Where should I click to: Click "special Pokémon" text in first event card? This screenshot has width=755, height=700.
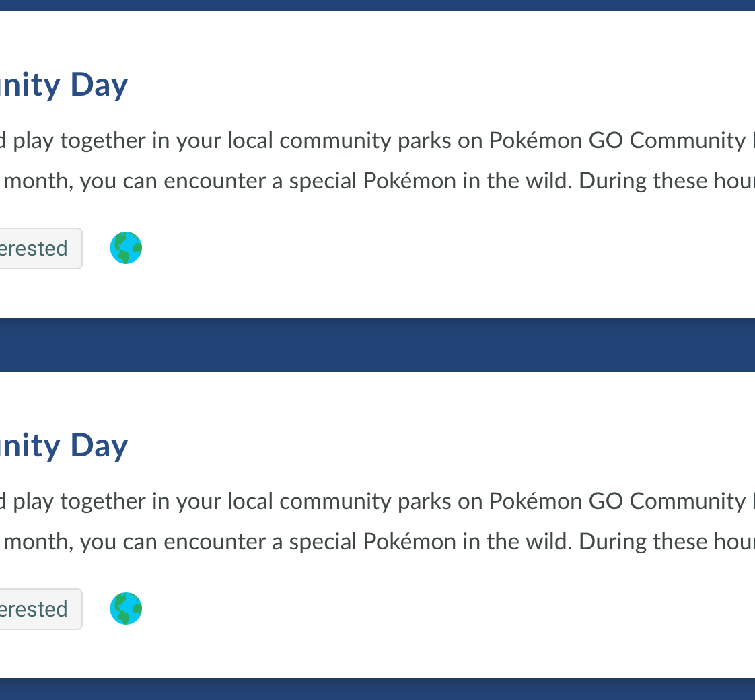[x=372, y=181]
